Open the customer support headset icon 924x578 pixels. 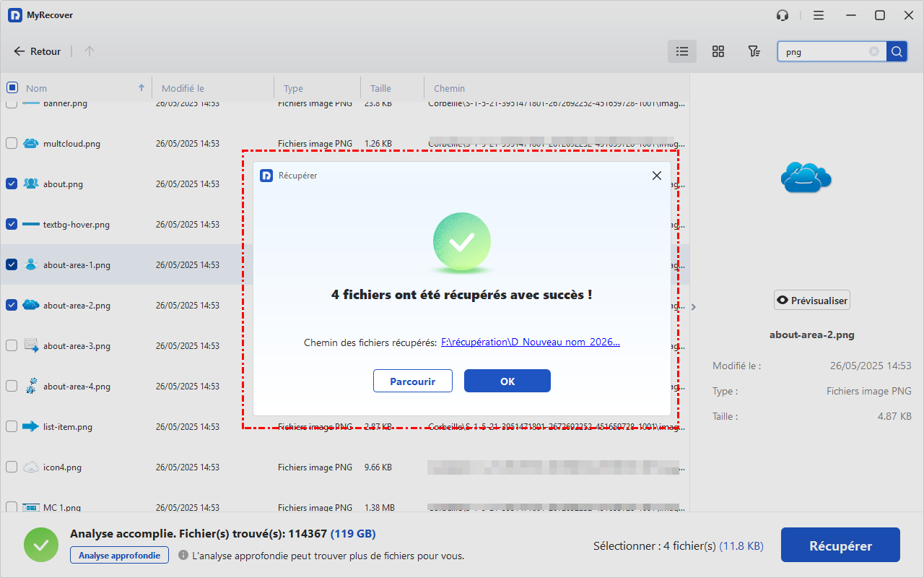click(x=783, y=15)
